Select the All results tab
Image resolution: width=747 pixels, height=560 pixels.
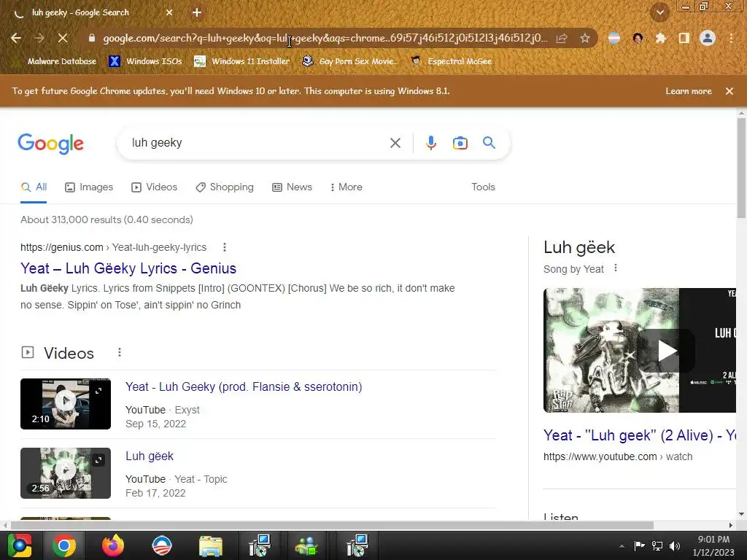[x=34, y=187]
